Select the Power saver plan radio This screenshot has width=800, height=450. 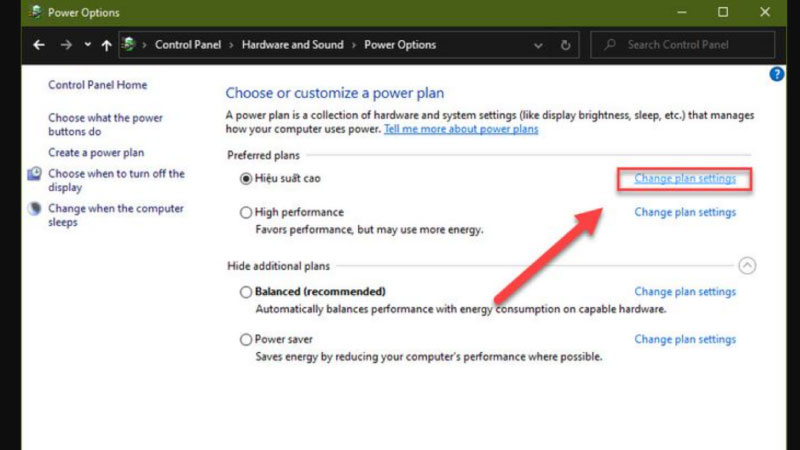(x=246, y=340)
